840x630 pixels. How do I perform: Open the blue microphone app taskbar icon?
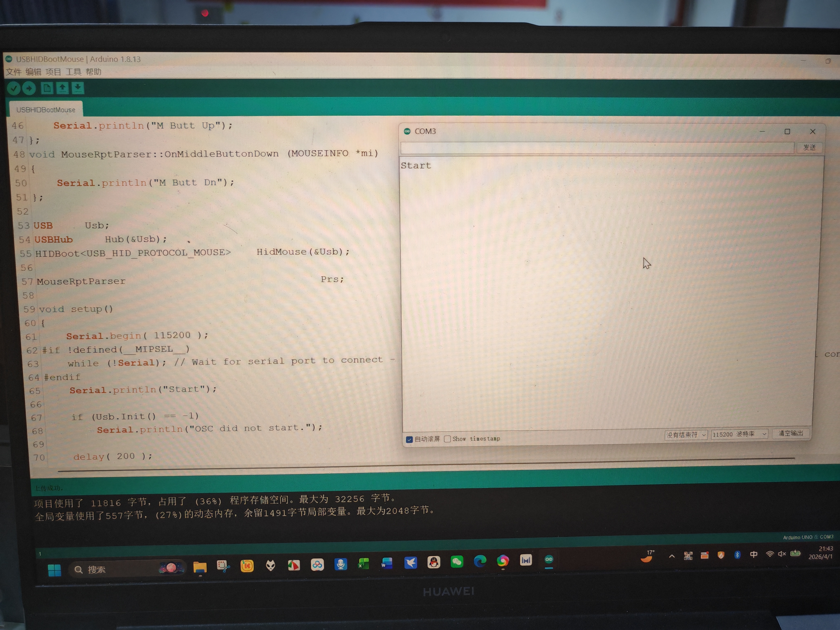click(x=341, y=564)
